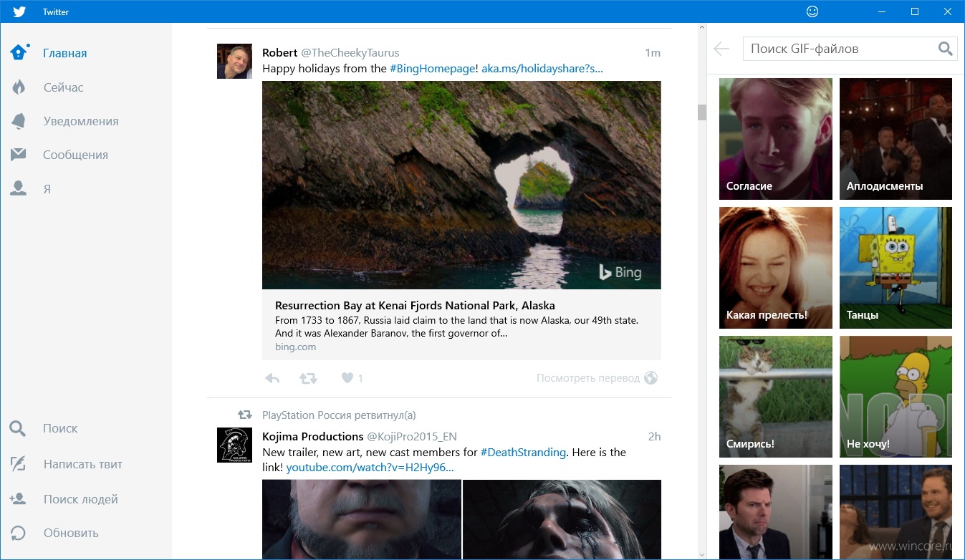Open right Death Stranding face image
The image size is (965, 560).
click(x=562, y=520)
